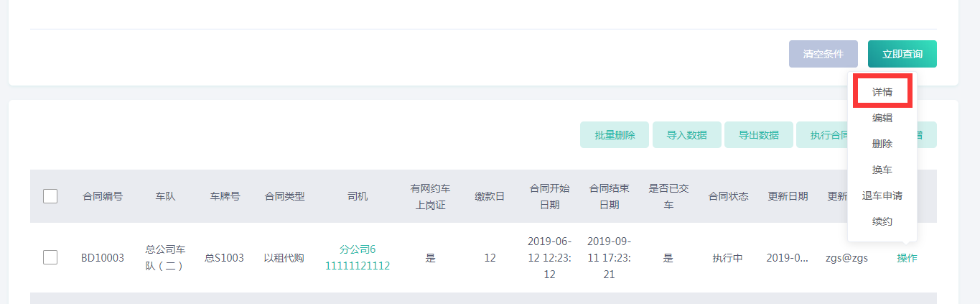The height and width of the screenshot is (304, 980).
Task: Toggle the 操作 dropdown for row BD10003
Action: 907,258
